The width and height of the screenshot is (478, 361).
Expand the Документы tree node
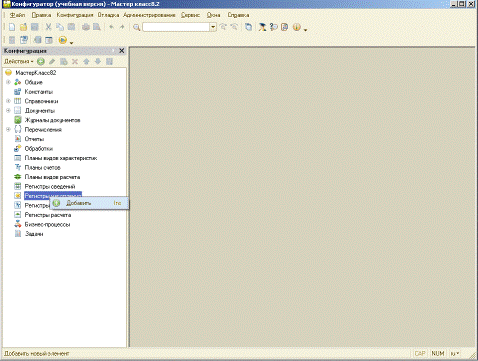pos(8,110)
